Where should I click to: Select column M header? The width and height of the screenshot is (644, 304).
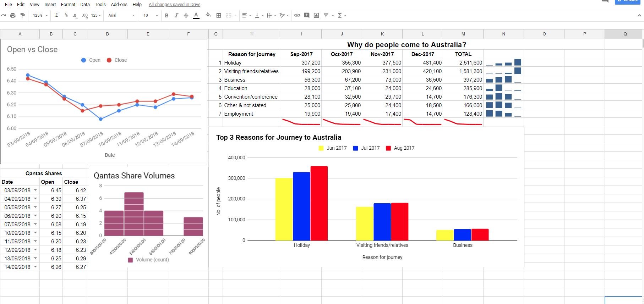[x=463, y=34]
